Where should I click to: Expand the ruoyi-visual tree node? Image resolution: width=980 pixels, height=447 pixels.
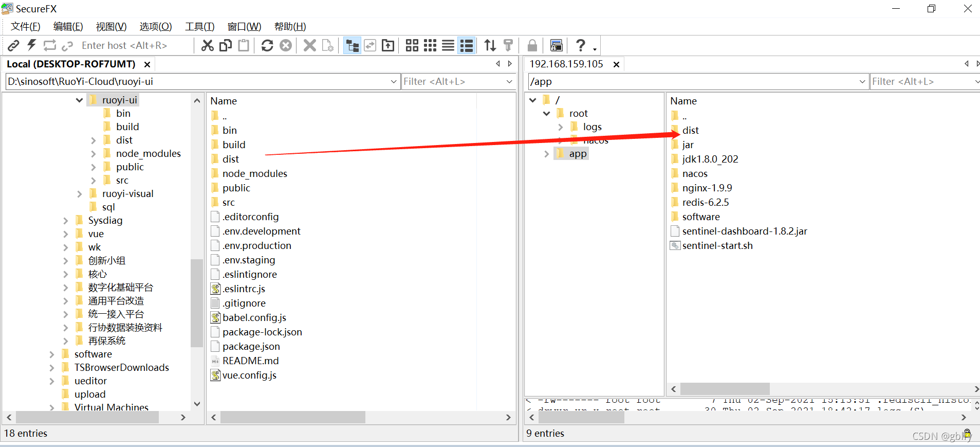pyautogui.click(x=79, y=193)
